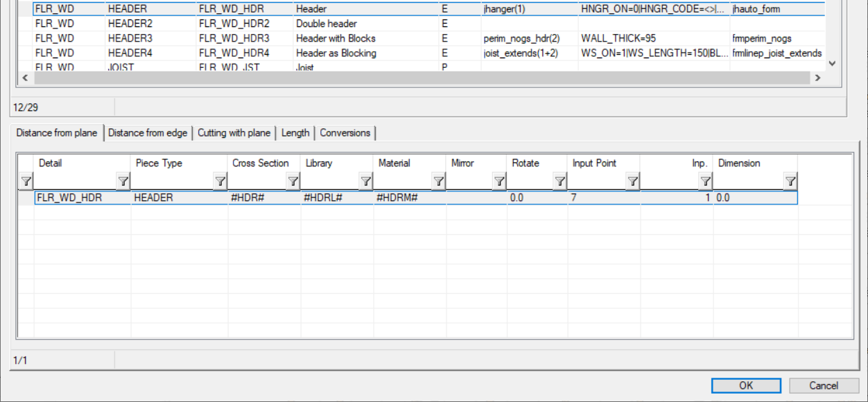Screen dimensions: 868x402
Task: Click the #HDR# cross section cell
Action: (x=264, y=198)
